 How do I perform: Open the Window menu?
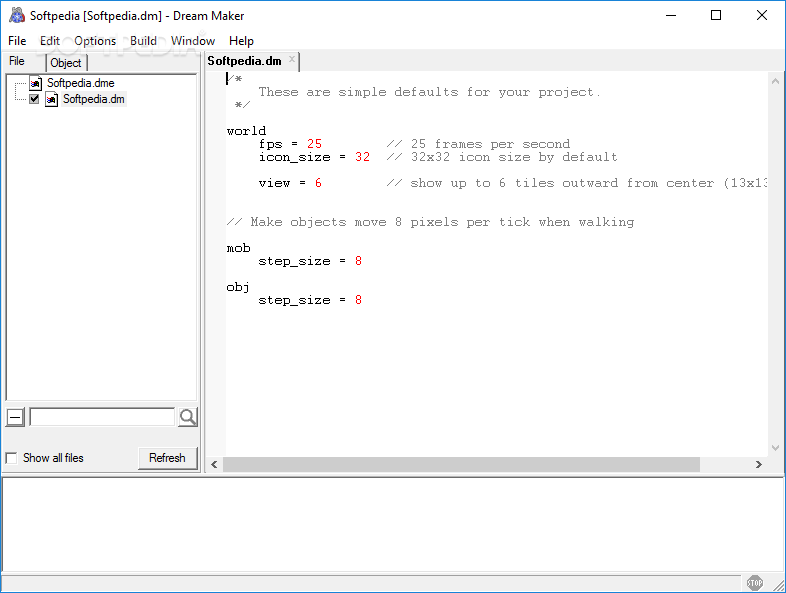tap(193, 41)
